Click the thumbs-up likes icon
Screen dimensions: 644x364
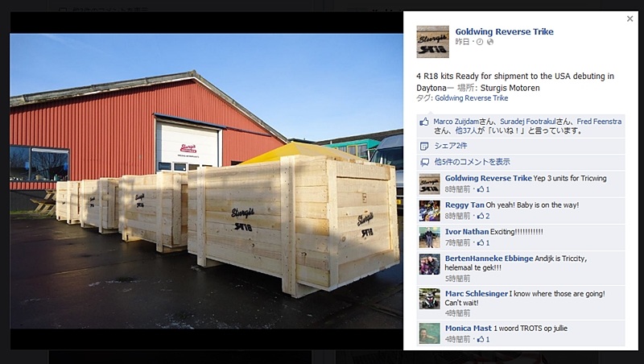tap(424, 122)
